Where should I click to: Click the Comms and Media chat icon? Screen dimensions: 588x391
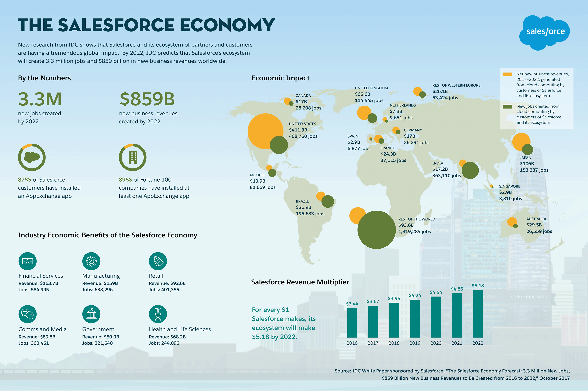tap(27, 314)
